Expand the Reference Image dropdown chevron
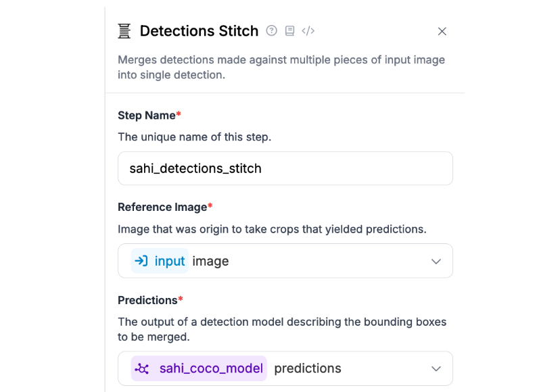 pos(436,262)
